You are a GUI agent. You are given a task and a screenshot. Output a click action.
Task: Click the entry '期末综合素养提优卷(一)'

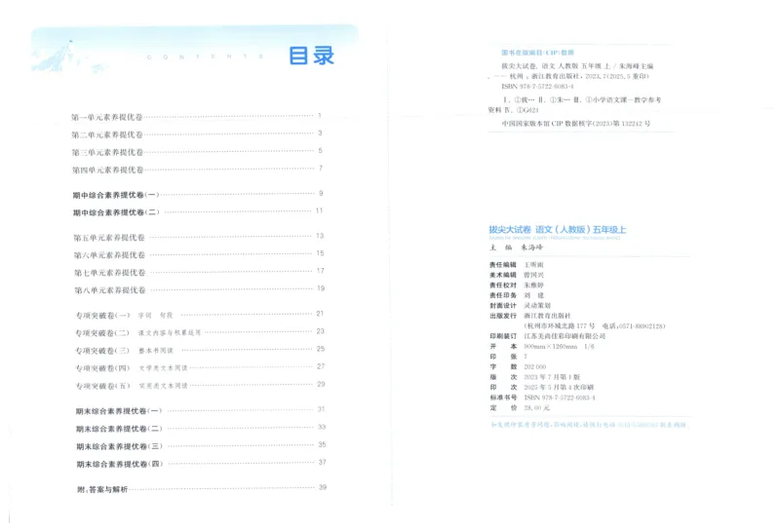pos(119,411)
